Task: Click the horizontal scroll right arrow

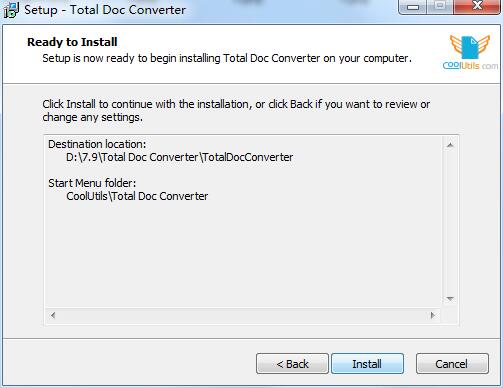Action: point(433,315)
